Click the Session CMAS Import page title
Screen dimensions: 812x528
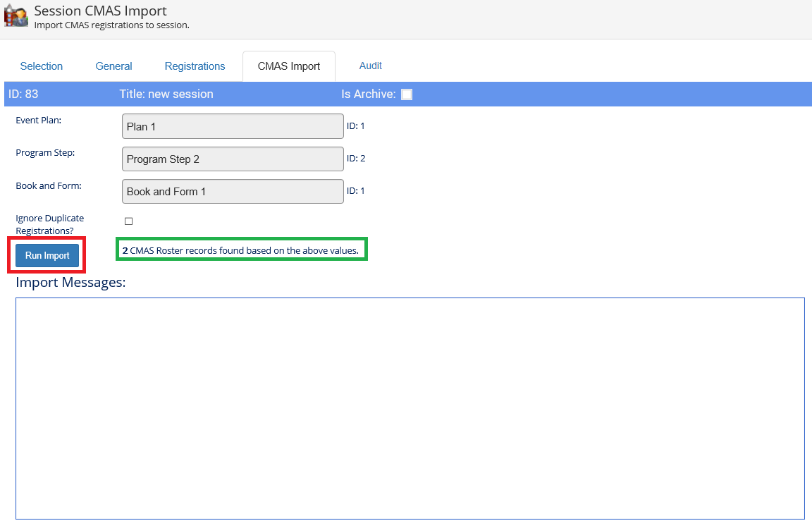100,11
